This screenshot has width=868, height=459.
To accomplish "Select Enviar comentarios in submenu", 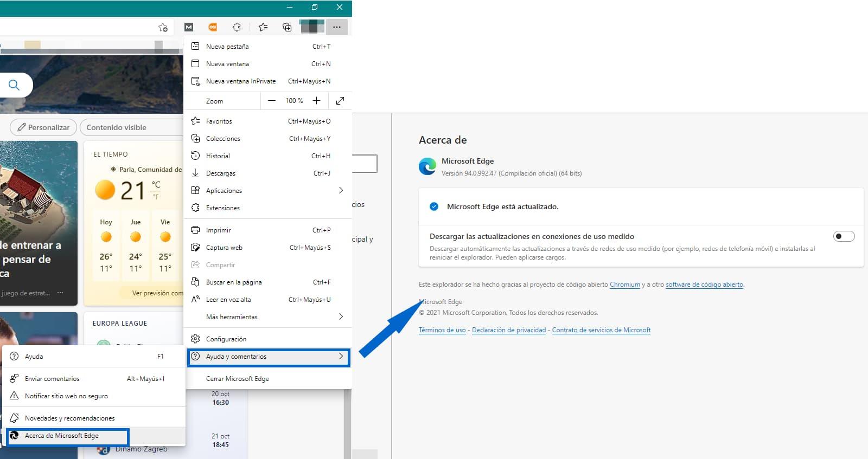I will click(94, 379).
